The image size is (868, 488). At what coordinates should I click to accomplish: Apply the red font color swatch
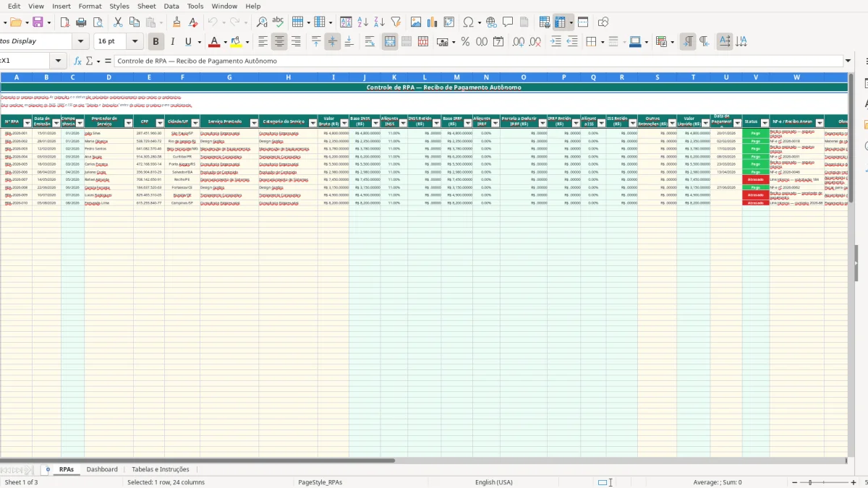click(x=214, y=42)
